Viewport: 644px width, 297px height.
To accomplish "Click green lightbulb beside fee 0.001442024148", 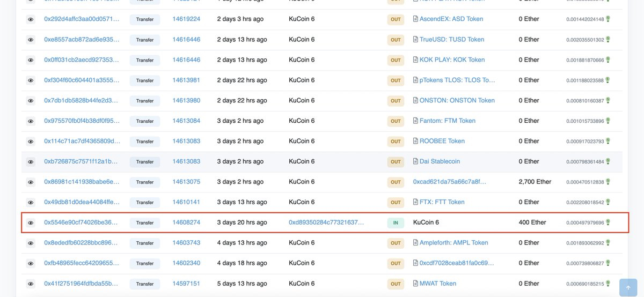I will click(x=608, y=19).
